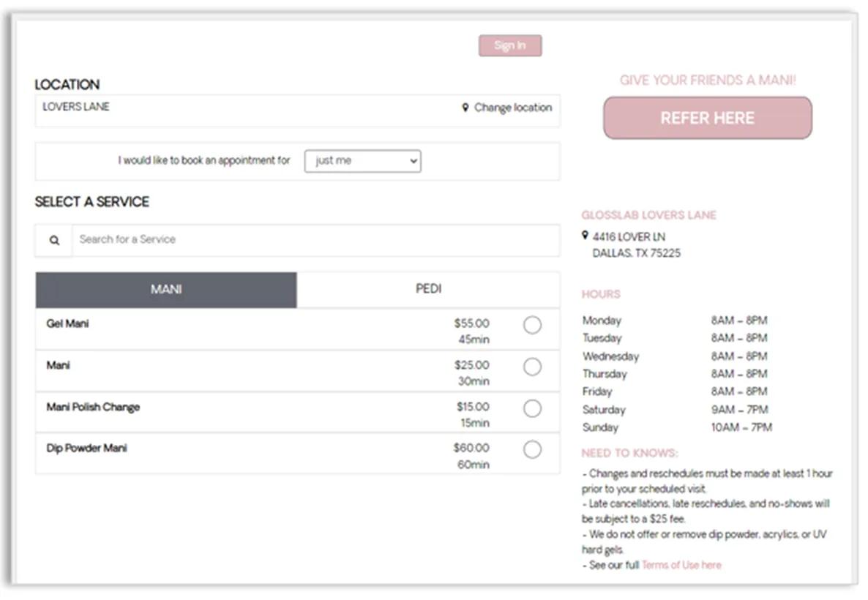
Task: Open the Terms of Use here link
Action: coord(681,565)
